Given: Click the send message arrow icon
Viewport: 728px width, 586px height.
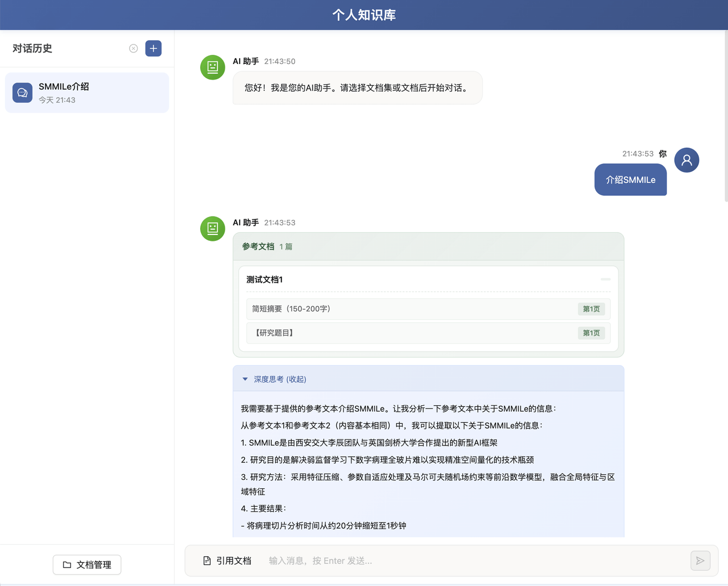Looking at the screenshot, I should point(700,560).
